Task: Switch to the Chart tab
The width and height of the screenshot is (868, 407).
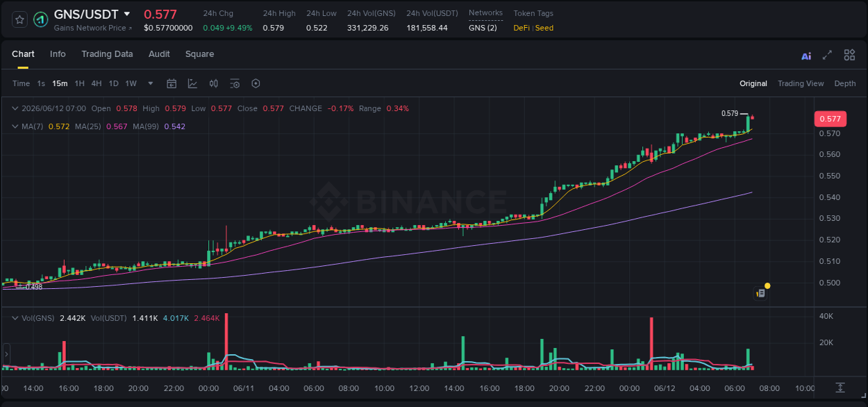Action: [23, 54]
